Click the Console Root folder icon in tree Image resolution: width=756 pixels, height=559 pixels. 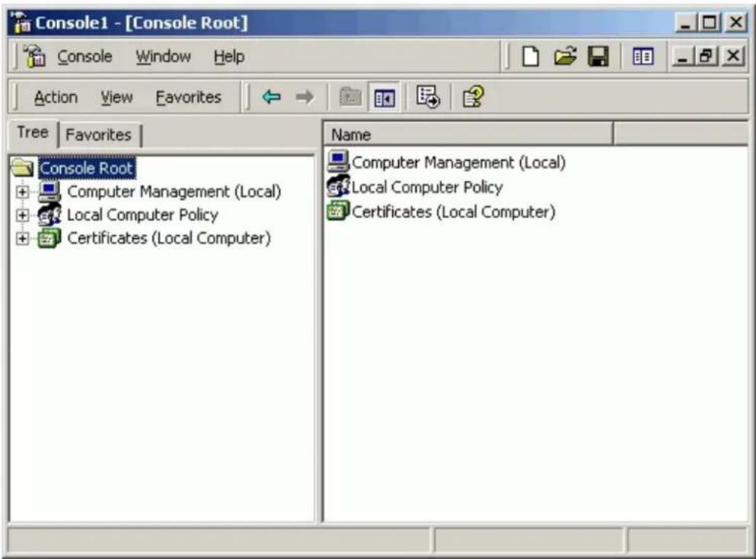click(x=22, y=168)
